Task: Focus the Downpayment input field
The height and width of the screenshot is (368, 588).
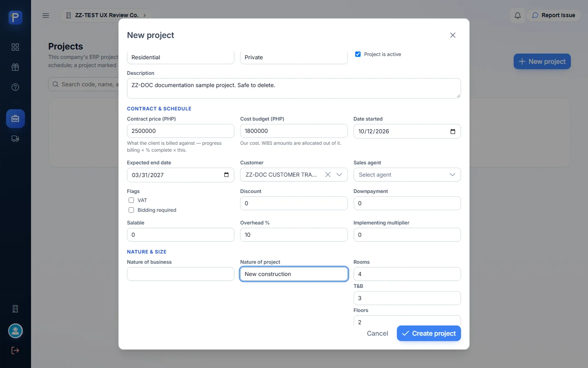Action: (x=407, y=203)
